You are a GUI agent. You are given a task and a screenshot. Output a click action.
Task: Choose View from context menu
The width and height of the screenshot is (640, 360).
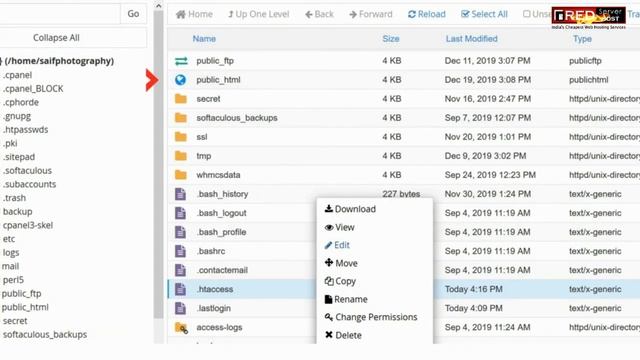(x=340, y=227)
